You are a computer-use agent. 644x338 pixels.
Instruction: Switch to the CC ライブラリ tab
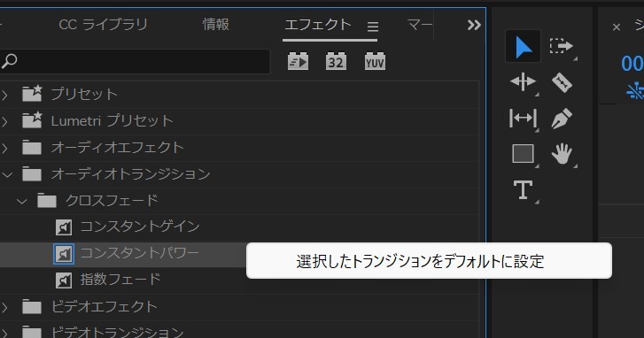pos(103,25)
